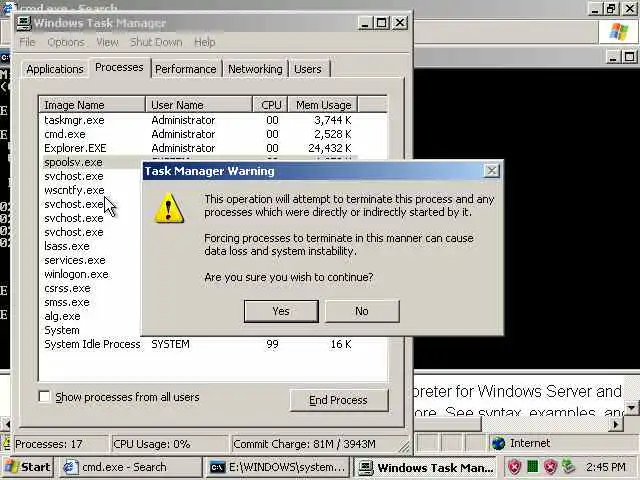Open the Help menu in Task Manager
This screenshot has width=640, height=480.
pyautogui.click(x=204, y=42)
